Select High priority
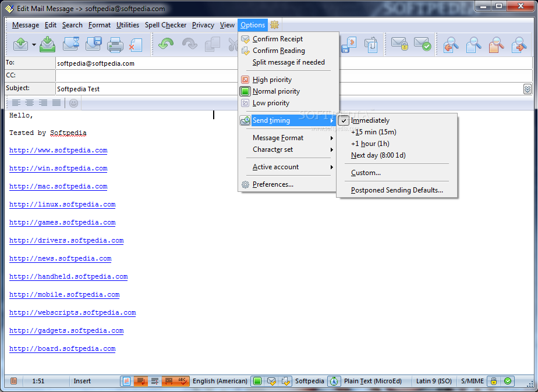538x392 pixels. pyautogui.click(x=287, y=80)
